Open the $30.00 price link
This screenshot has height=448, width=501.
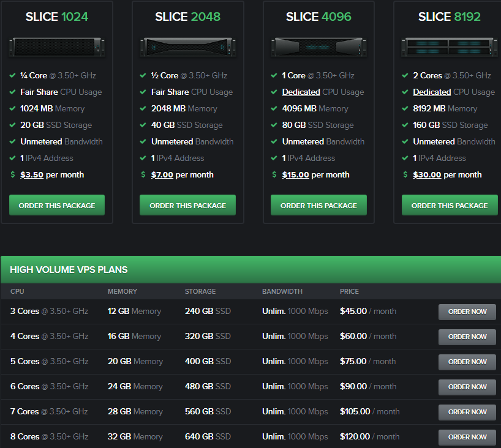click(x=427, y=174)
